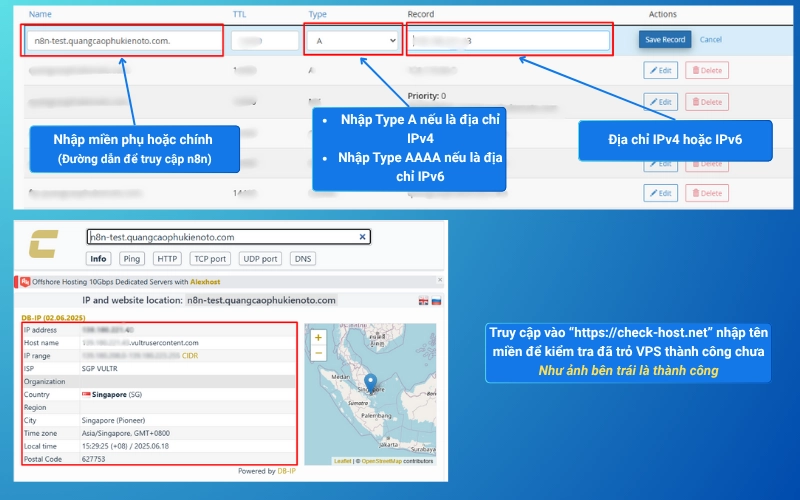The image size is (800, 500).
Task: Switch language with the Russian flag icon
Action: [436, 301]
